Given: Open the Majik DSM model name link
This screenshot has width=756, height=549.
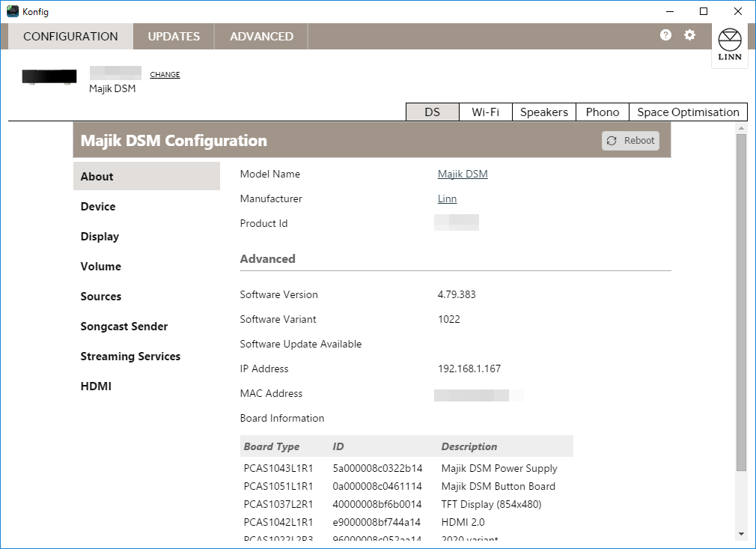Looking at the screenshot, I should coord(463,174).
